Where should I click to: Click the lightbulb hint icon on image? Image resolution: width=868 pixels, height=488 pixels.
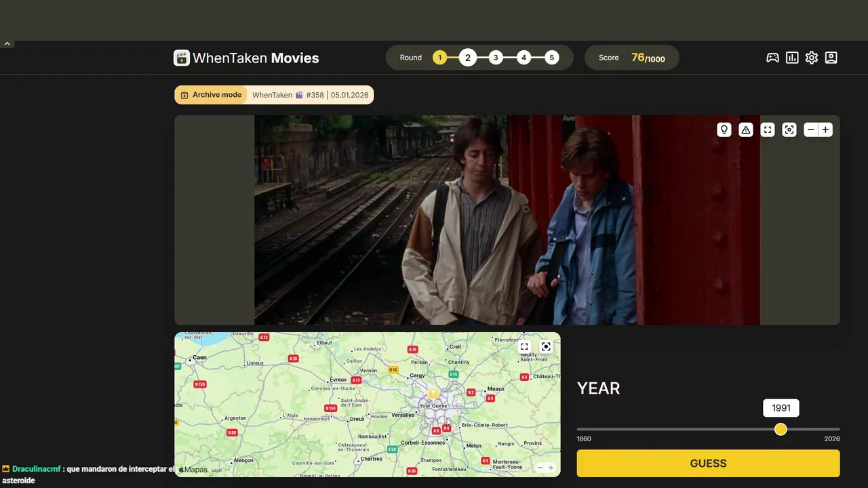tap(724, 129)
